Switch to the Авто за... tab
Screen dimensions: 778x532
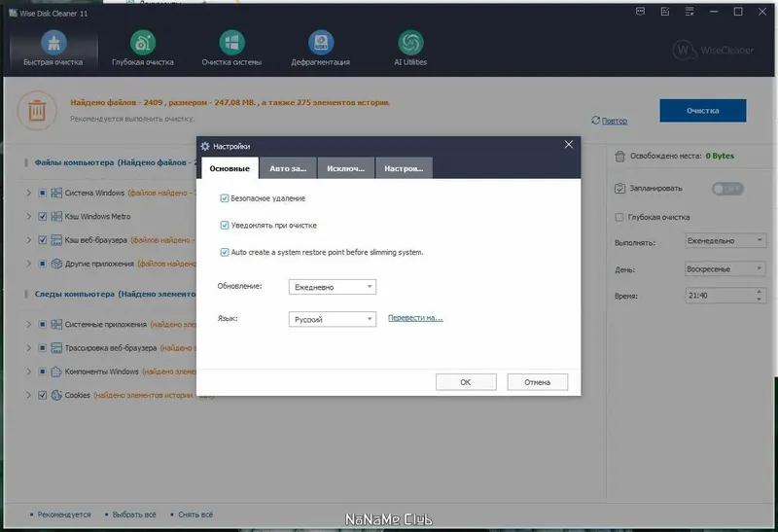tap(288, 168)
